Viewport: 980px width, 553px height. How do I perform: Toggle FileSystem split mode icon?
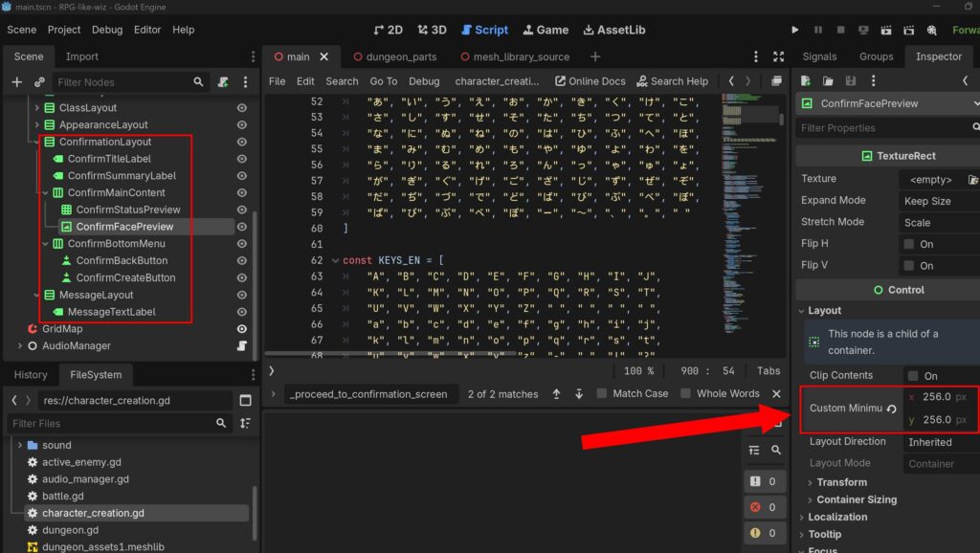coord(246,400)
